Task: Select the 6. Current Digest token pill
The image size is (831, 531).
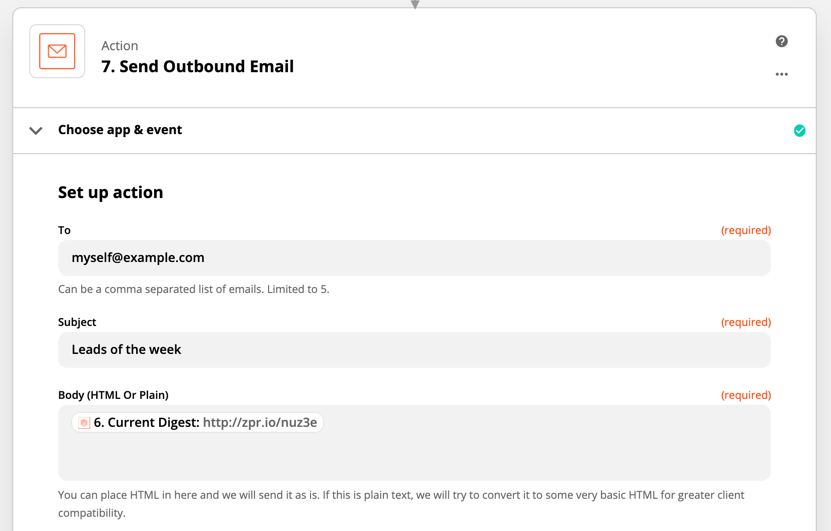Action: tap(197, 422)
